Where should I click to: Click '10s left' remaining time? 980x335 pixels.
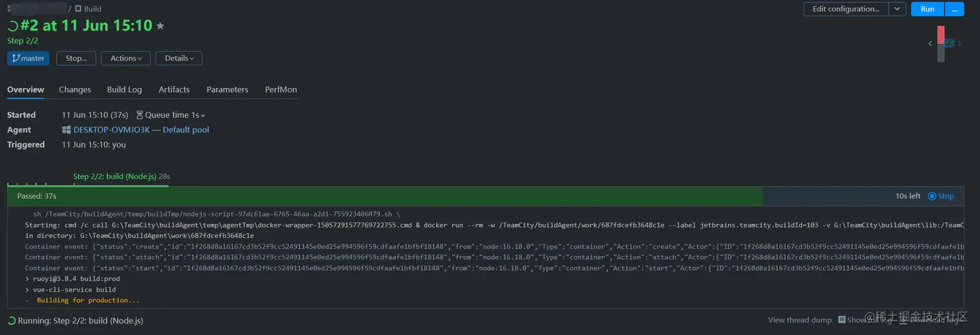point(908,196)
